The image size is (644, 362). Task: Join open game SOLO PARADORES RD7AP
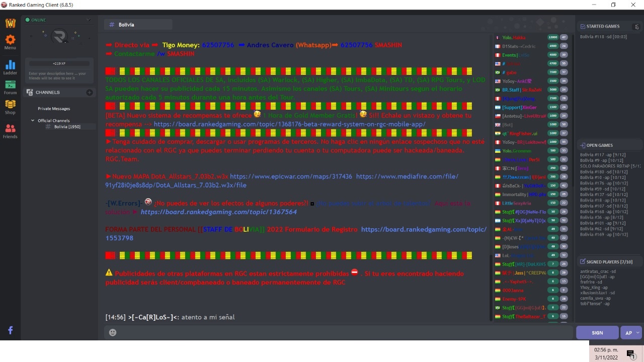(x=610, y=166)
